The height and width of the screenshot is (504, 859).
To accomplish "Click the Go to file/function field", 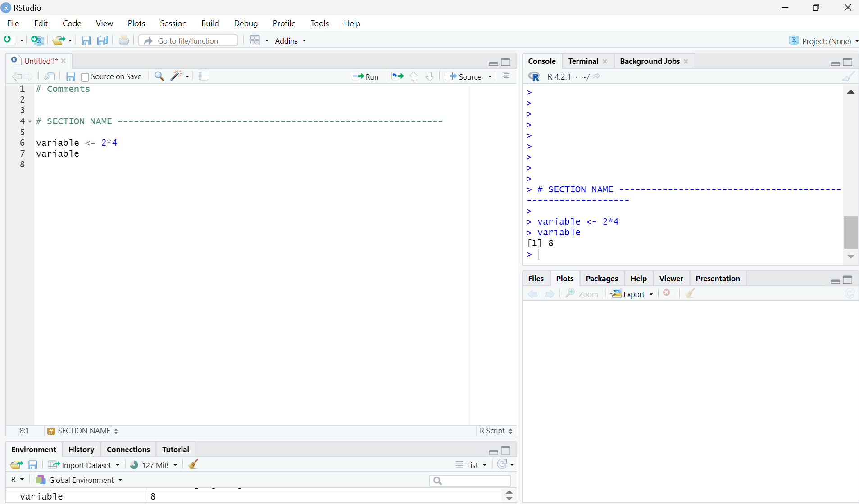I will [x=188, y=40].
